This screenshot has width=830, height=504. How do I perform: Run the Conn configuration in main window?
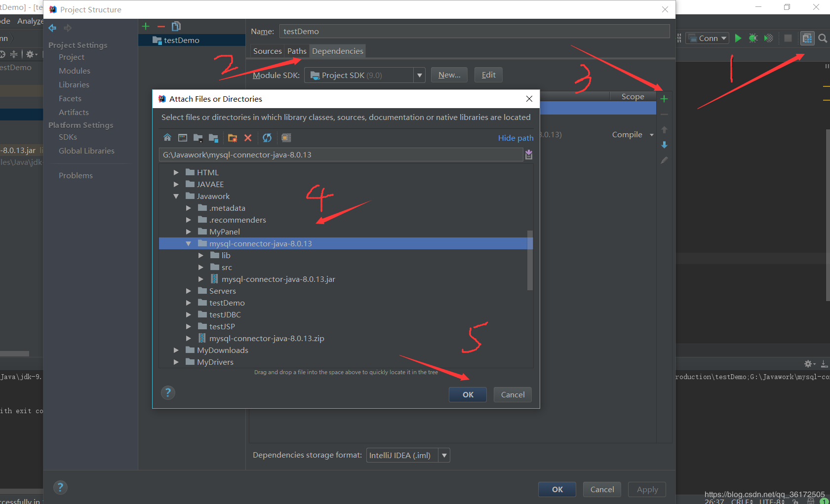coord(738,38)
